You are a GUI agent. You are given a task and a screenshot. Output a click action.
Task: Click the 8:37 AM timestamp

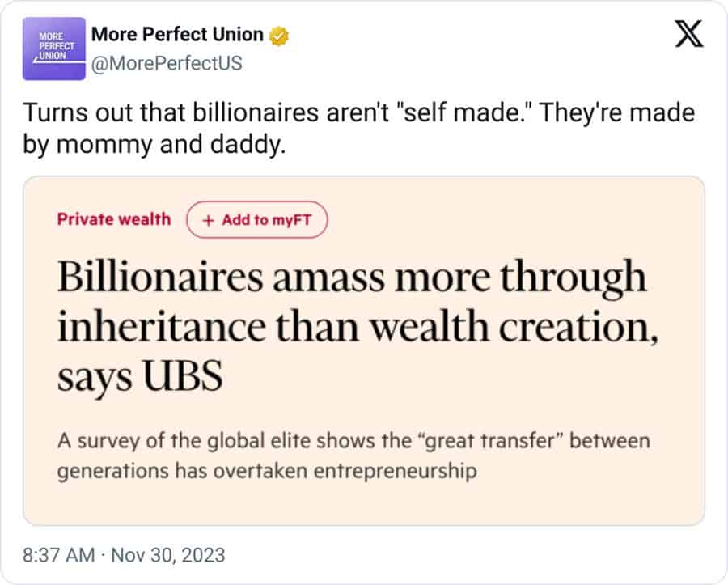61,555
